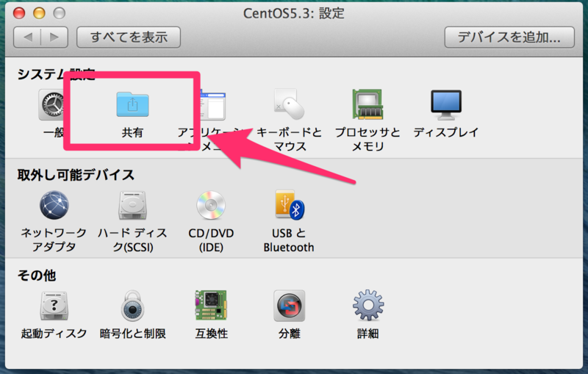Go forward with the right arrow button

coord(54,37)
